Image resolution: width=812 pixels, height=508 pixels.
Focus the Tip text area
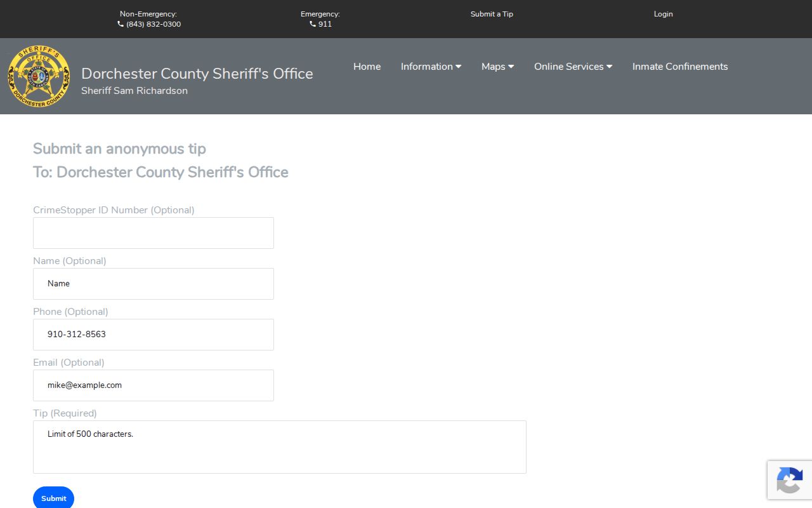click(280, 447)
